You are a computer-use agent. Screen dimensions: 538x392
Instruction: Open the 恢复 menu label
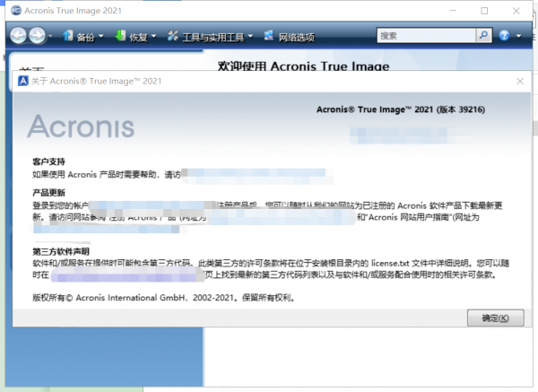coord(139,37)
